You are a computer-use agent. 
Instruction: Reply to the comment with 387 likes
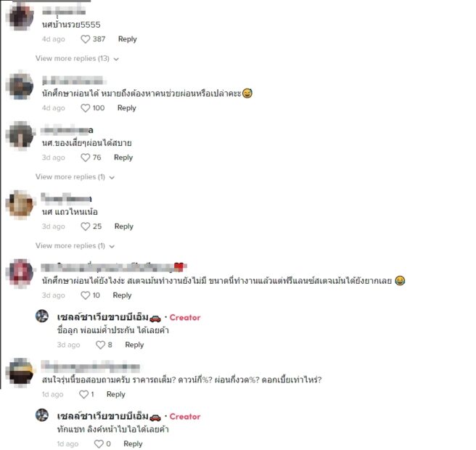128,39
